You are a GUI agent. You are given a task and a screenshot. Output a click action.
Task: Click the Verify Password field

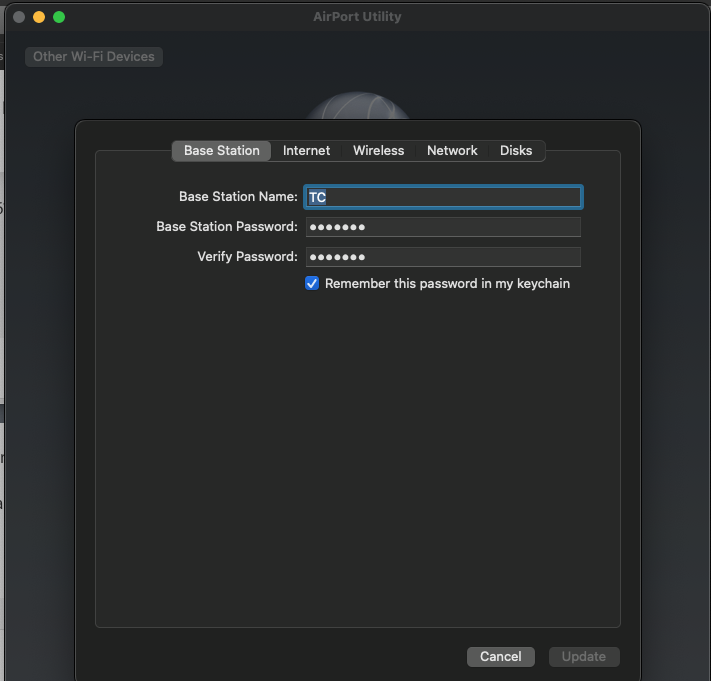(443, 257)
